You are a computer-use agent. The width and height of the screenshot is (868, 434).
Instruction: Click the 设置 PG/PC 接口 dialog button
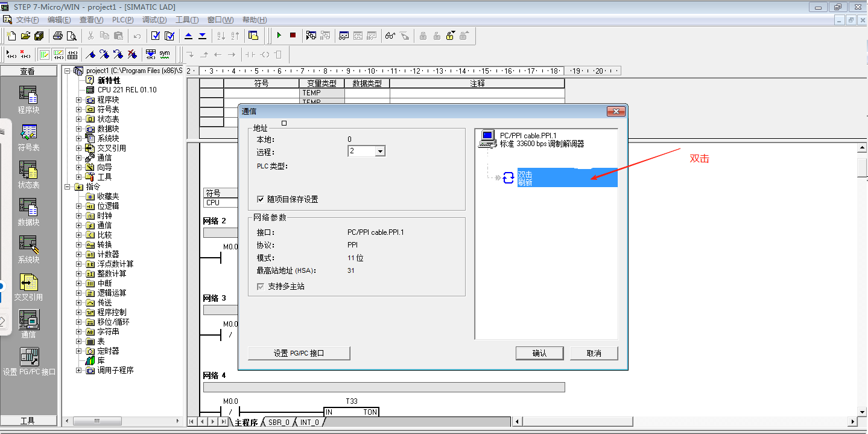point(299,353)
